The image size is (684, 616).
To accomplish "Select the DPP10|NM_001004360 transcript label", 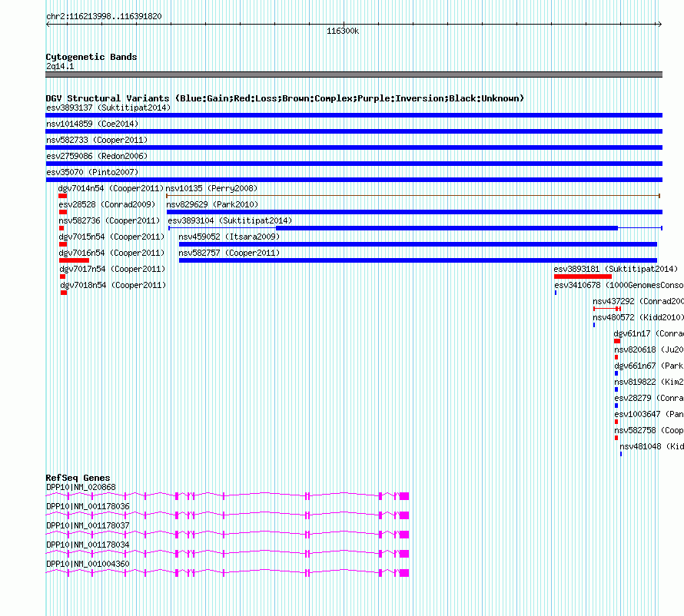I will point(88,564).
